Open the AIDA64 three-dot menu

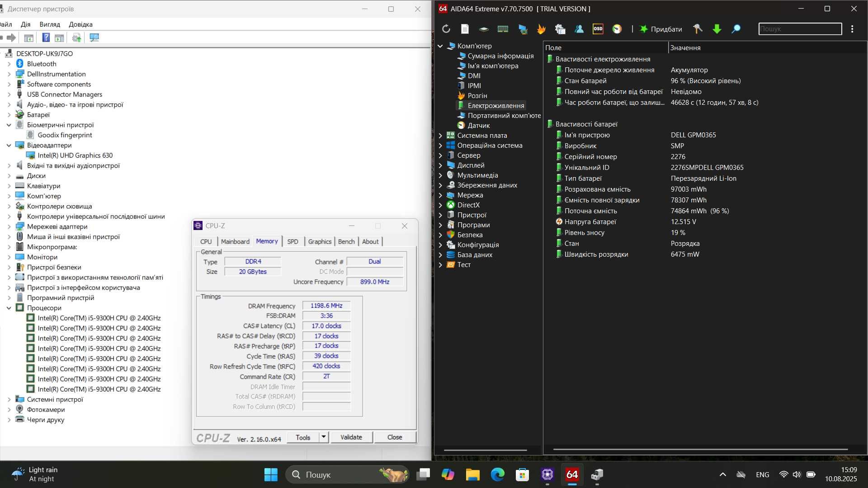[x=852, y=29]
